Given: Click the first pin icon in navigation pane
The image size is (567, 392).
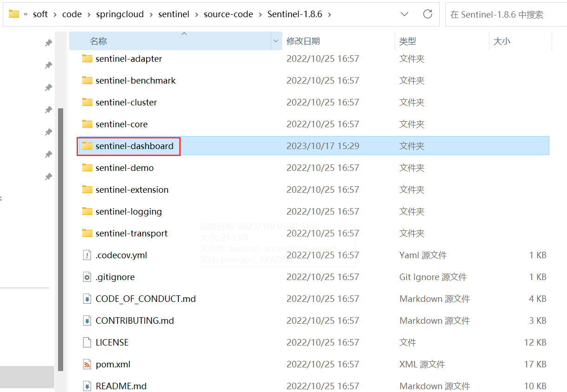Looking at the screenshot, I should coord(48,43).
